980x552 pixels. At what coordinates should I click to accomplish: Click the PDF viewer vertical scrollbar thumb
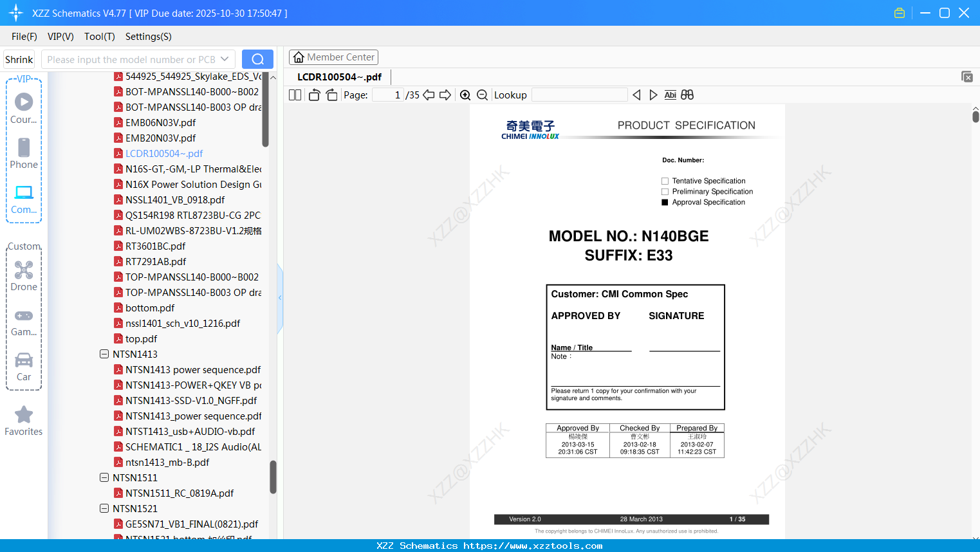pyautogui.click(x=975, y=116)
